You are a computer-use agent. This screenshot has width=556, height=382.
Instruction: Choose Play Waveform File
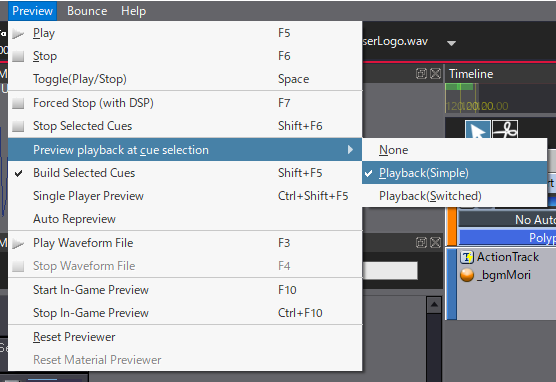click(x=185, y=243)
